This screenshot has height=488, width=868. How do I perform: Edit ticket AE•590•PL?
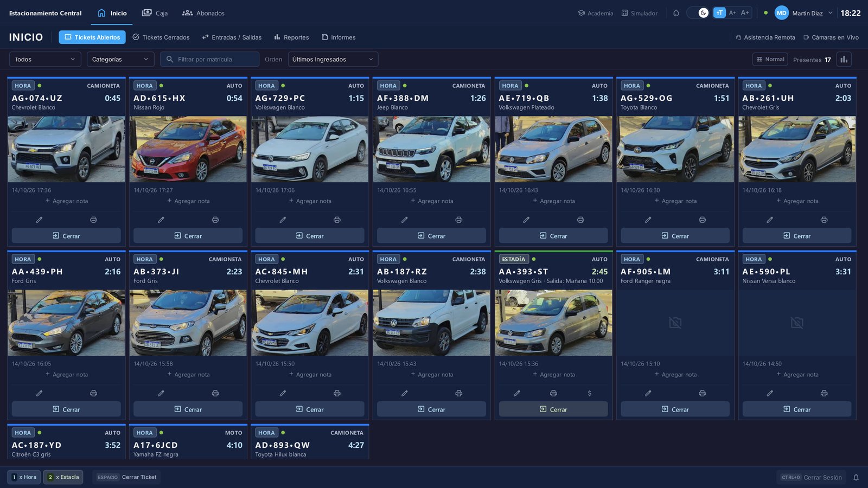click(x=770, y=393)
